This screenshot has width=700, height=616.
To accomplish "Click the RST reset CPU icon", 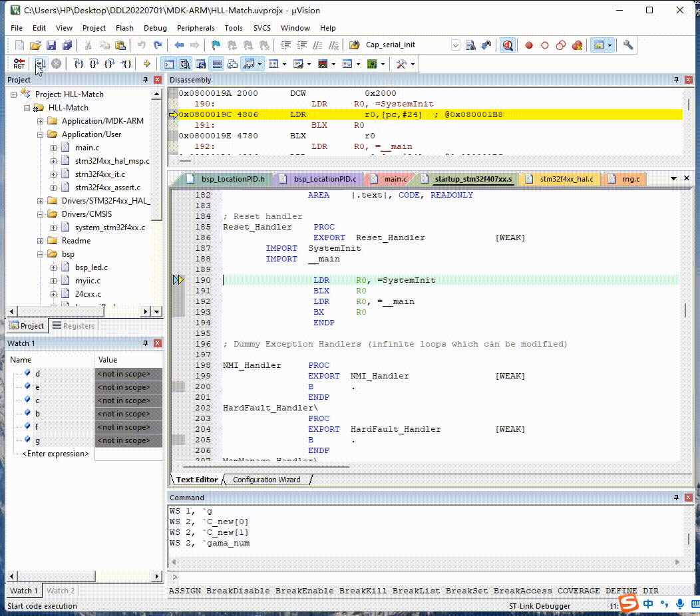I will 19,64.
